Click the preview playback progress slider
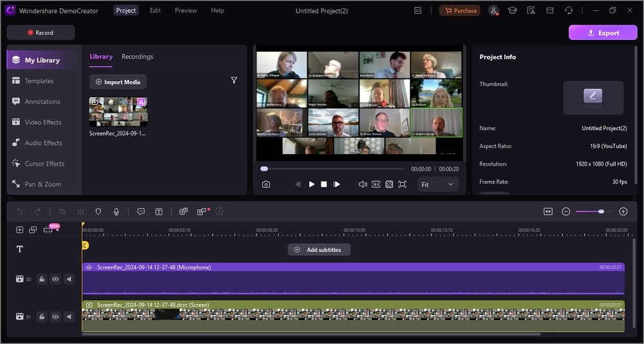Screen dimensions: 644x344 point(332,169)
